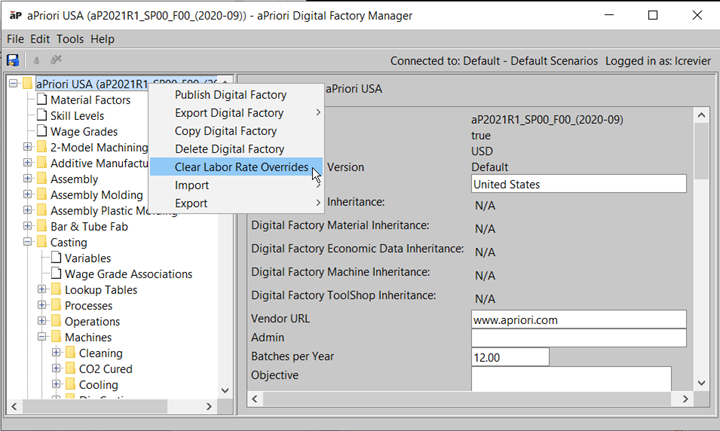
Task: Click the Skill Levels document icon
Action: tap(42, 115)
